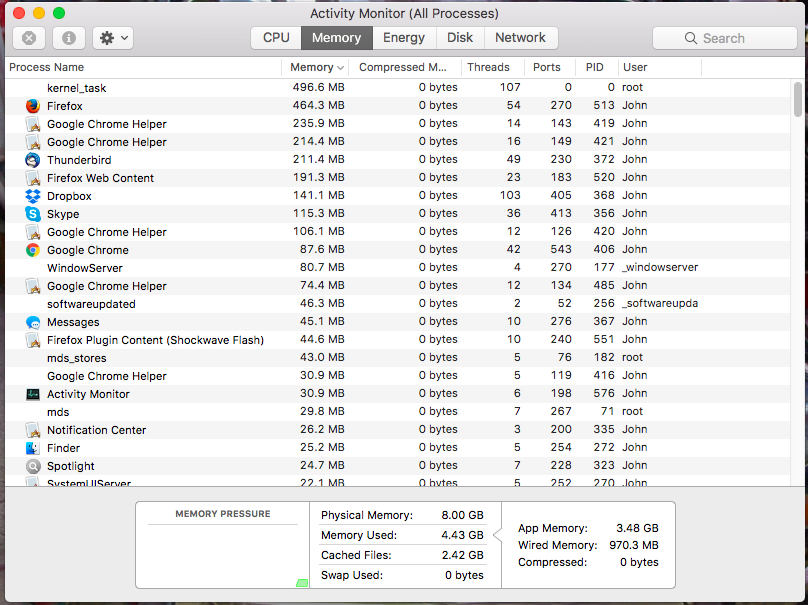Click the Dropbox app icon
The height and width of the screenshot is (605, 808).
(x=33, y=196)
